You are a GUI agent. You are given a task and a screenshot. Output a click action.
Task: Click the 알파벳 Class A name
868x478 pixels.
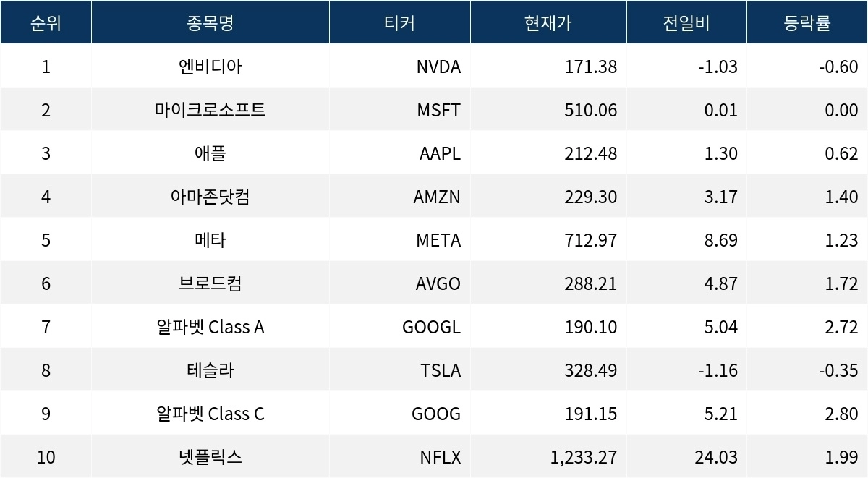[210, 327]
